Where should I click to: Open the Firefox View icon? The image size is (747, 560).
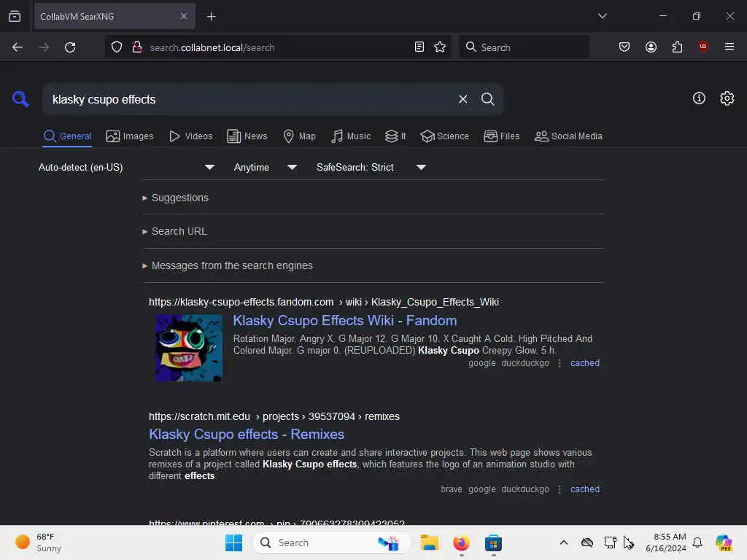point(15,17)
